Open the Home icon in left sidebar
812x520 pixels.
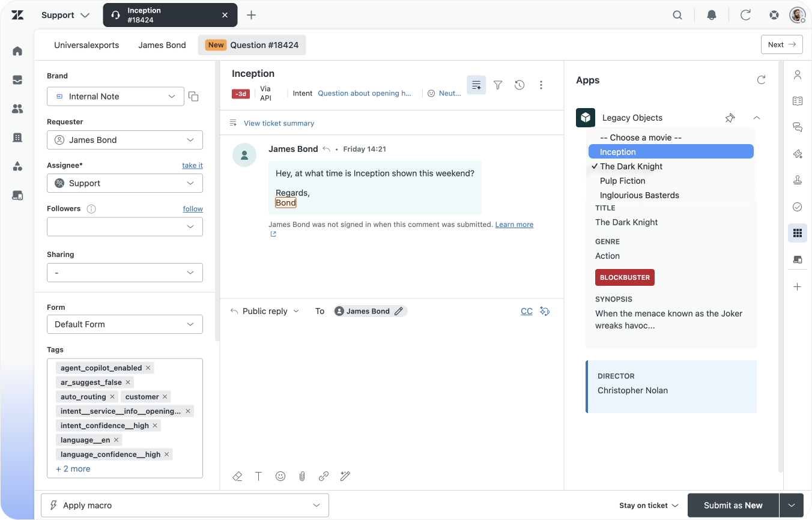click(x=17, y=51)
